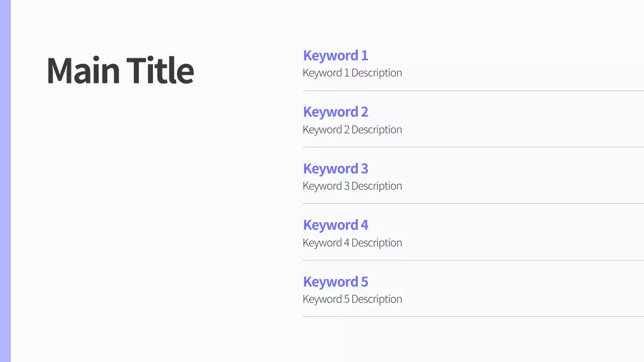Select the Keyword 4 heading
This screenshot has height=362, width=644.
[x=335, y=225]
